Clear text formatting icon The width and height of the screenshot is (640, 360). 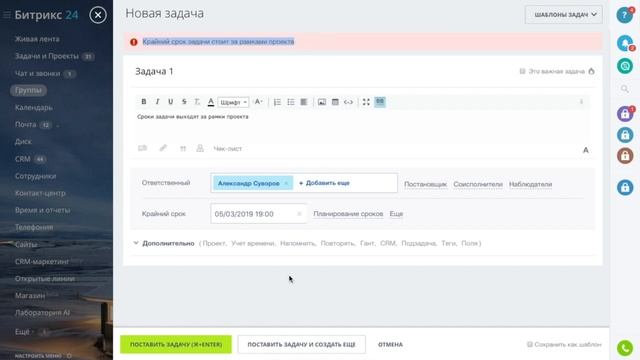(x=197, y=102)
